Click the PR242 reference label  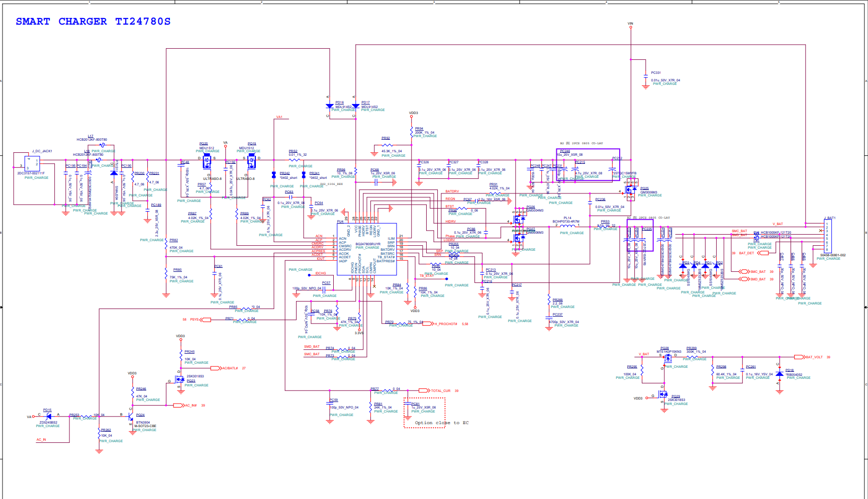(x=285, y=173)
